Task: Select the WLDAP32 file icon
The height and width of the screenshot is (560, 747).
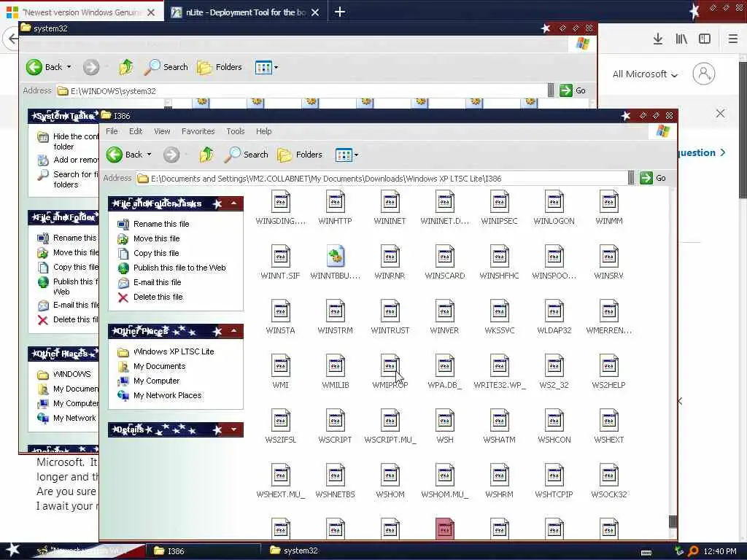Action: tap(554, 311)
